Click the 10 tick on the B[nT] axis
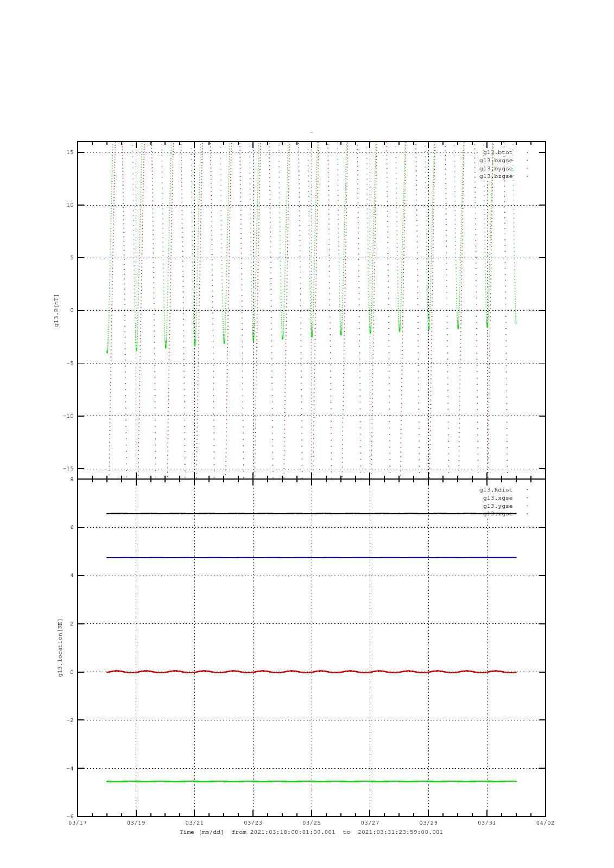614x868 pixels. 70,205
